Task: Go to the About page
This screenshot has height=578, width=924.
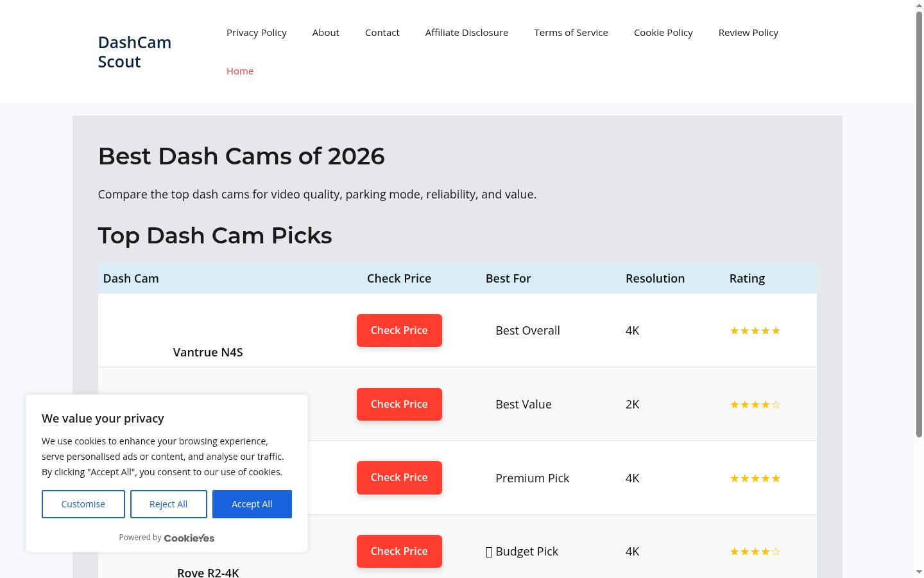Action: point(326,33)
